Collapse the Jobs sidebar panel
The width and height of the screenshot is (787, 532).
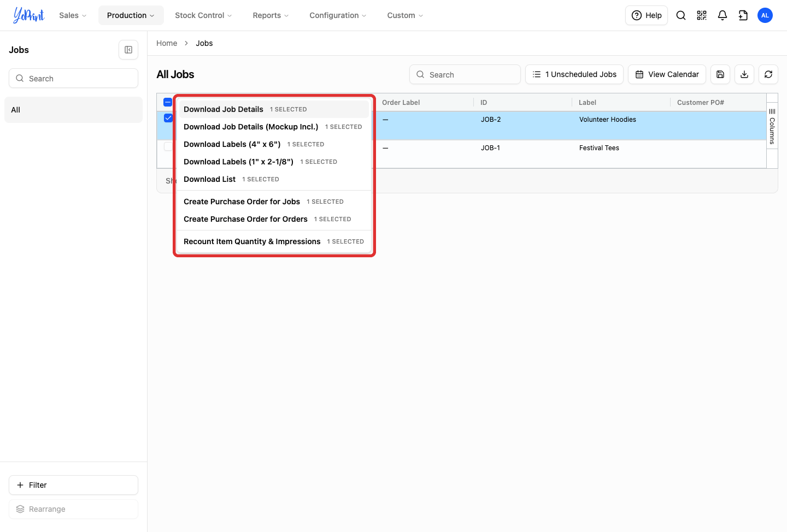tap(128, 50)
